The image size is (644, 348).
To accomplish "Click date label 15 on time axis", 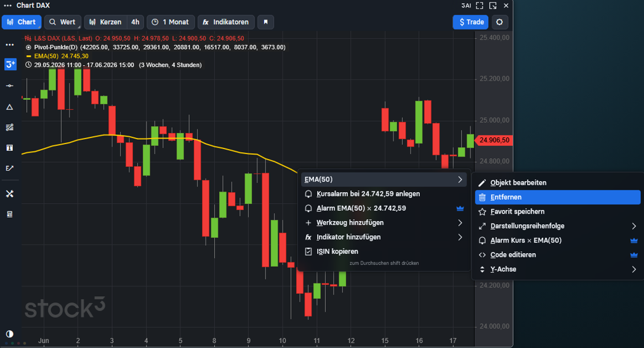I will [x=385, y=341].
